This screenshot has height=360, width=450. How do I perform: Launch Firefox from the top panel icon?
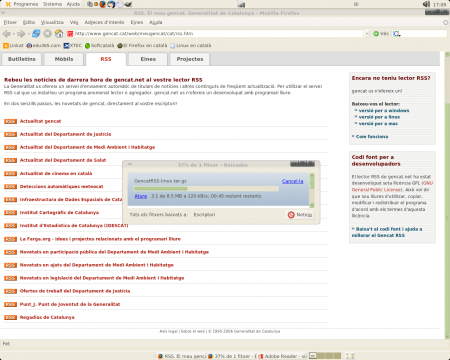coord(103,4)
